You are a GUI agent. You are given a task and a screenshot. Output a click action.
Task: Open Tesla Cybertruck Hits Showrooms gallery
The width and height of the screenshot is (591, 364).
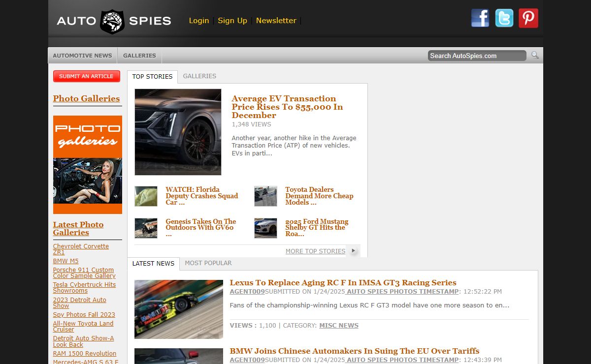pos(84,288)
